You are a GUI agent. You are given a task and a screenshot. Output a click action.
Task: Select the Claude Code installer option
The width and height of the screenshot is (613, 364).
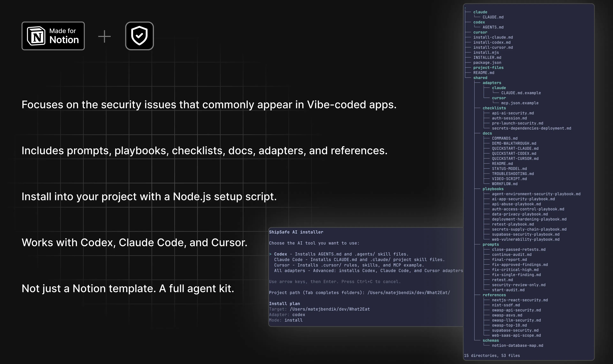click(x=359, y=259)
